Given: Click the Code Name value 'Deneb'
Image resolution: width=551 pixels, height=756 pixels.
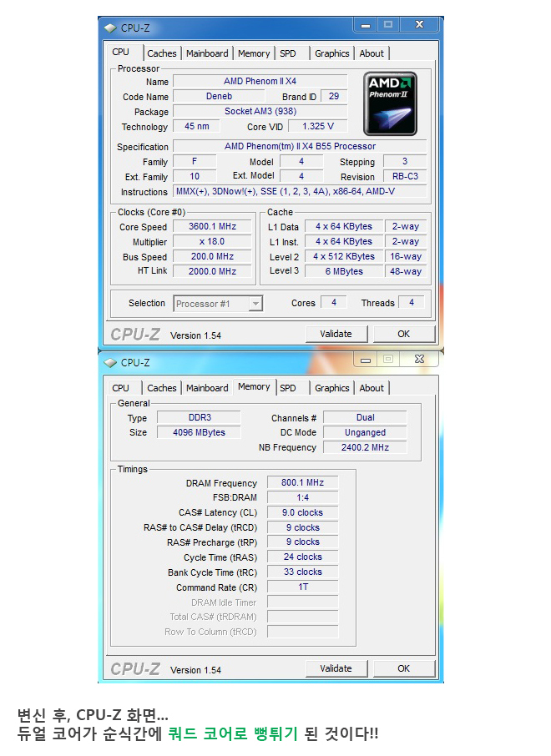Looking at the screenshot, I should pyautogui.click(x=219, y=96).
